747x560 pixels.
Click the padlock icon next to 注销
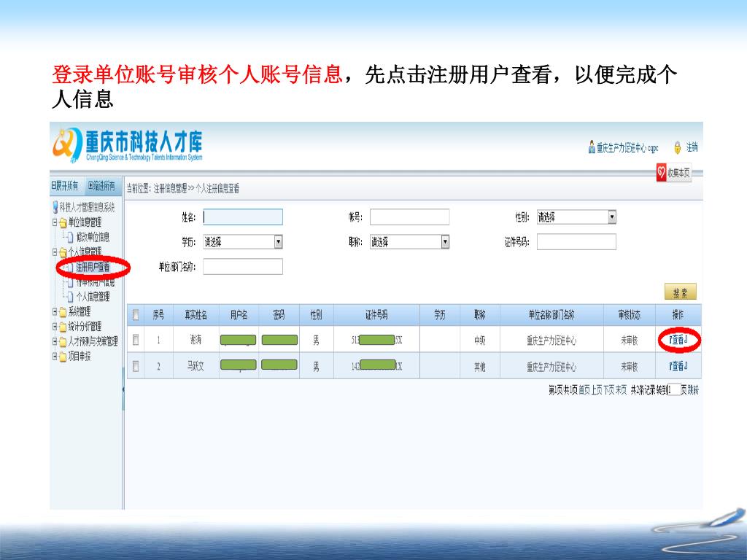pos(678,147)
